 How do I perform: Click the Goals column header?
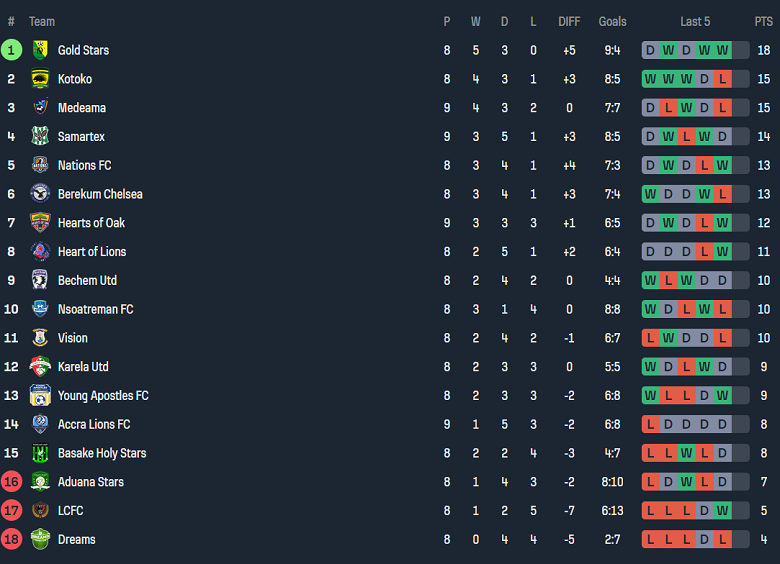coord(613,21)
